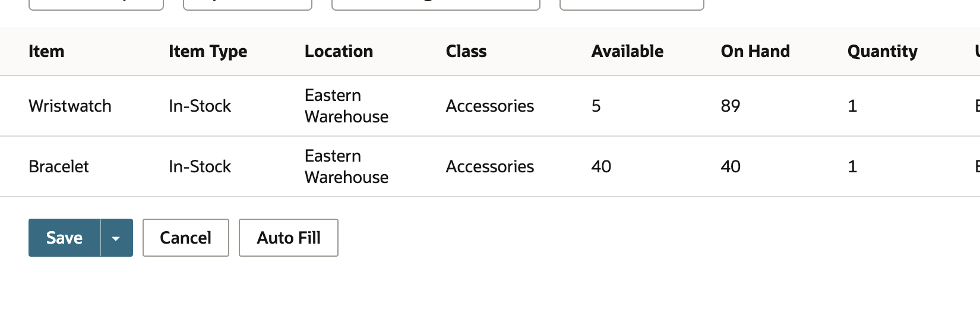Select the Bracelet item cell
Viewport: 980px width, 309px height.
59,166
